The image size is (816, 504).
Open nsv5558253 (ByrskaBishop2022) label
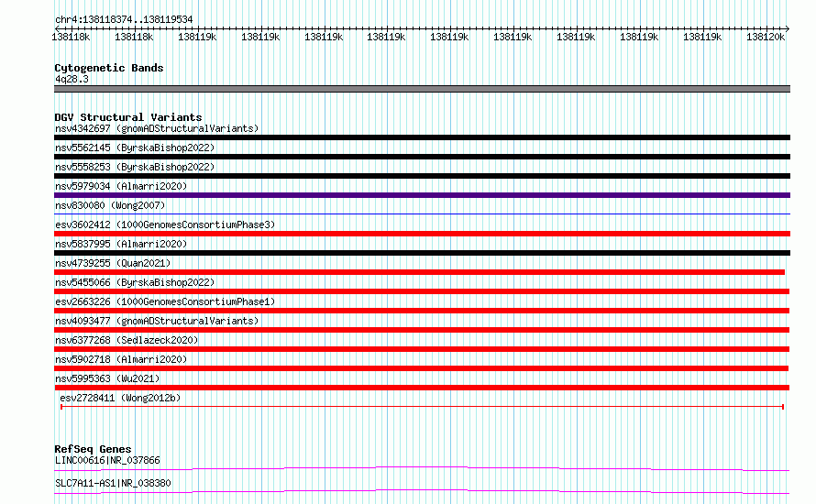135,167
